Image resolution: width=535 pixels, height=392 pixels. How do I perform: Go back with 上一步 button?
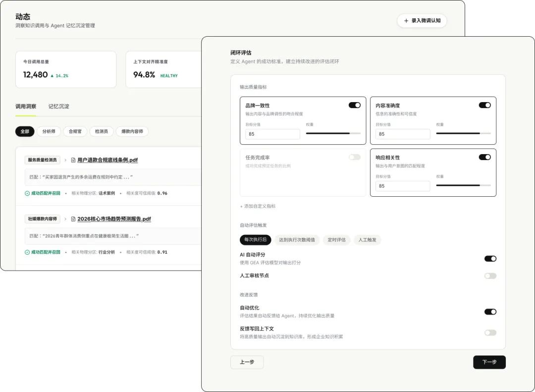pos(247,362)
